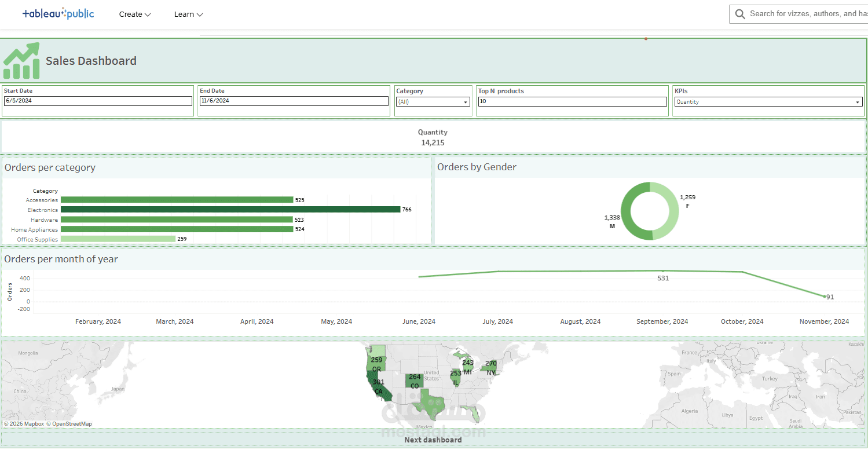Click the End Date field showing 11/6/2024
Screen dimensions: 868x450
click(x=293, y=101)
